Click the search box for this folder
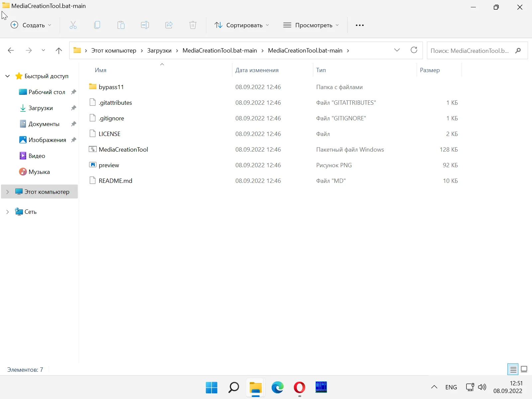The height and width of the screenshot is (399, 532). [x=469, y=51]
